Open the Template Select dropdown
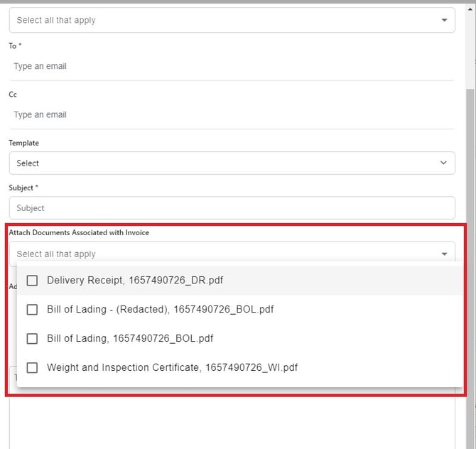This screenshot has width=476, height=449. tap(232, 163)
